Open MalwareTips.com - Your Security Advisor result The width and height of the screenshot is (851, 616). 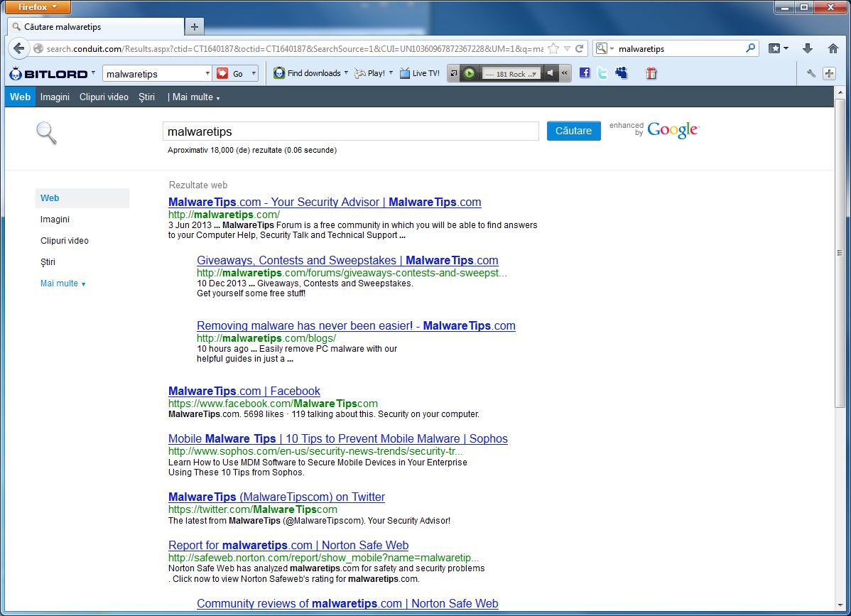pos(325,202)
